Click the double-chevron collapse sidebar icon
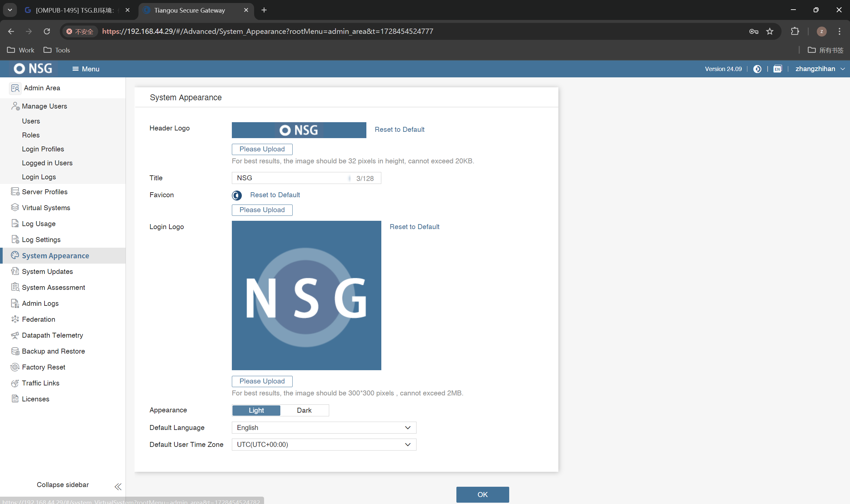 (x=118, y=487)
